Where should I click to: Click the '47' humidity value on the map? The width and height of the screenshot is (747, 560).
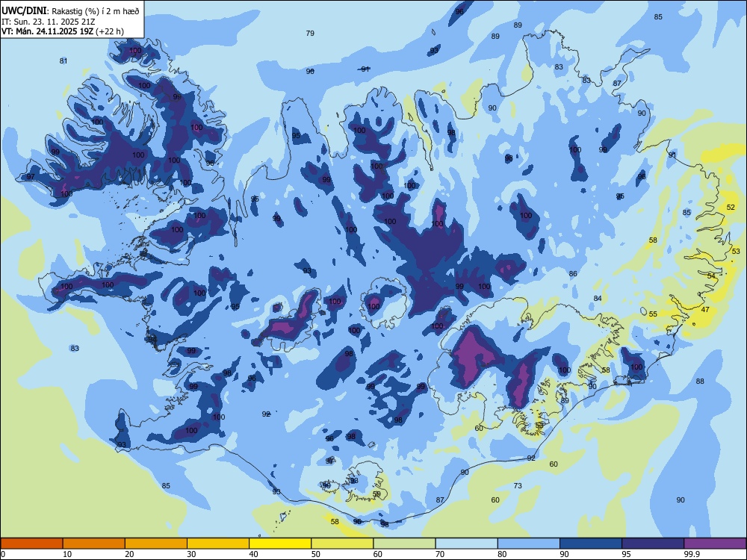point(706,310)
